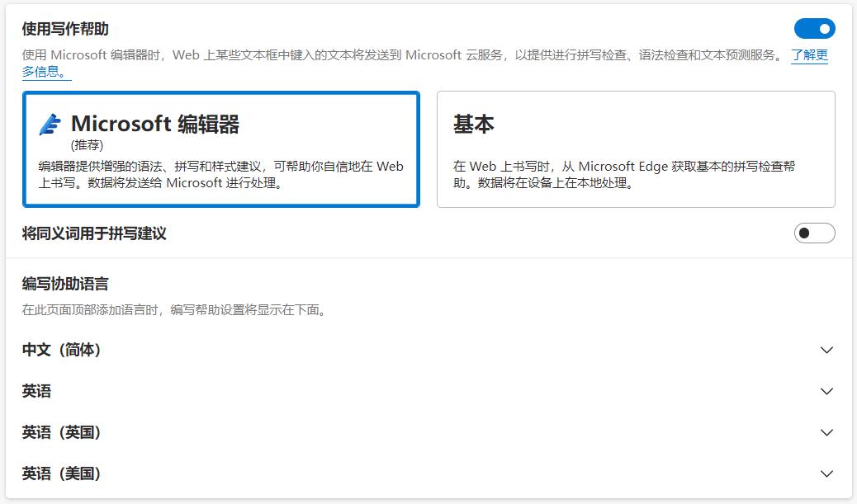Click the chevron icon for 英语（美国）
The image size is (857, 504).
click(826, 473)
